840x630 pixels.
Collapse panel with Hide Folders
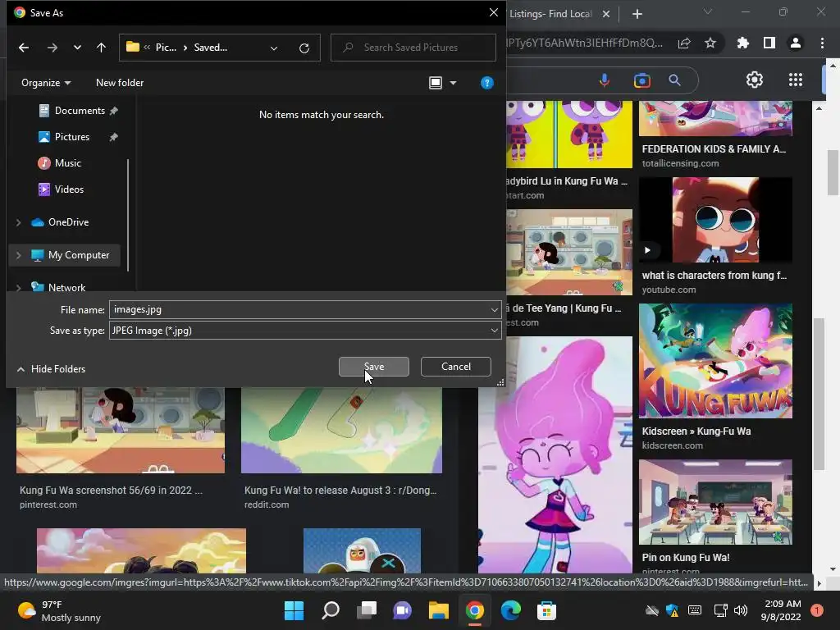click(52, 369)
